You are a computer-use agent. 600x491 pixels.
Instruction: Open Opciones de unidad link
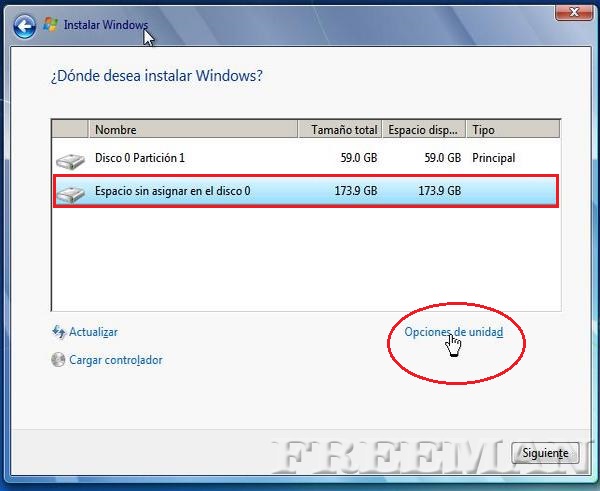[x=453, y=332]
